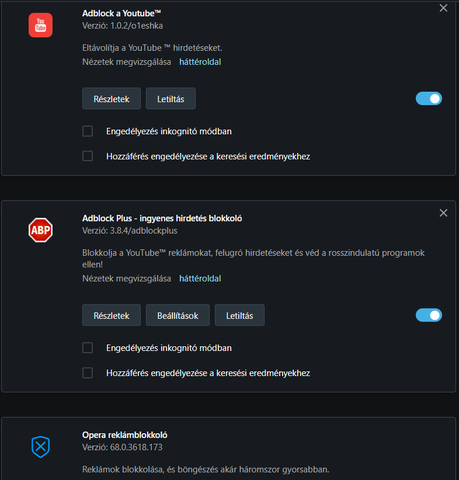Click the ABP stop-sign extension icon
459x480 pixels.
tap(40, 230)
